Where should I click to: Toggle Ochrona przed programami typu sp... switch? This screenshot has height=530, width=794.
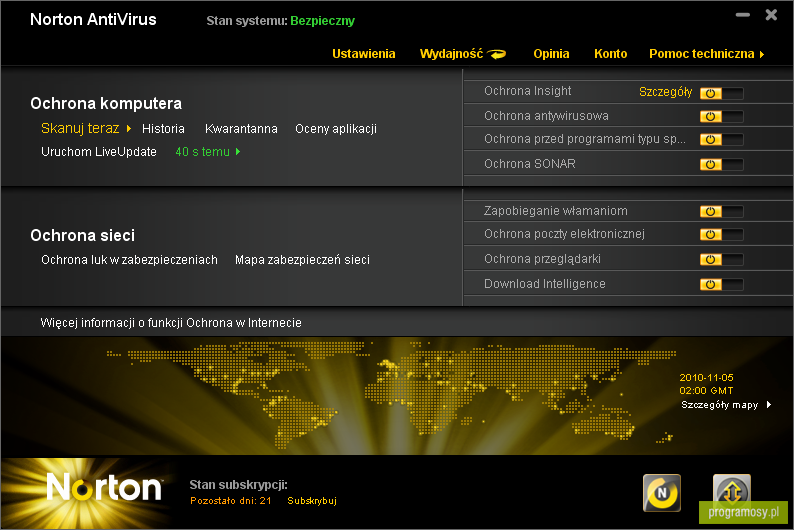click(722, 139)
